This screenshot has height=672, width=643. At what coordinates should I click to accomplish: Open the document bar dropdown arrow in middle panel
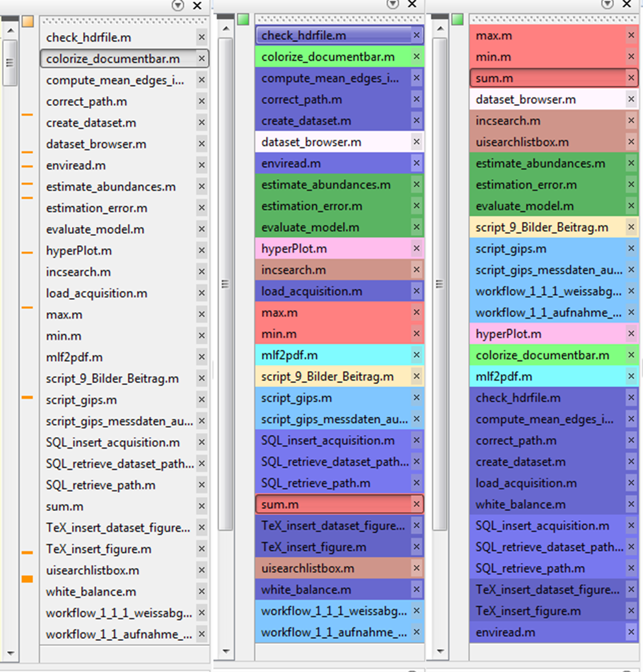coord(393,4)
